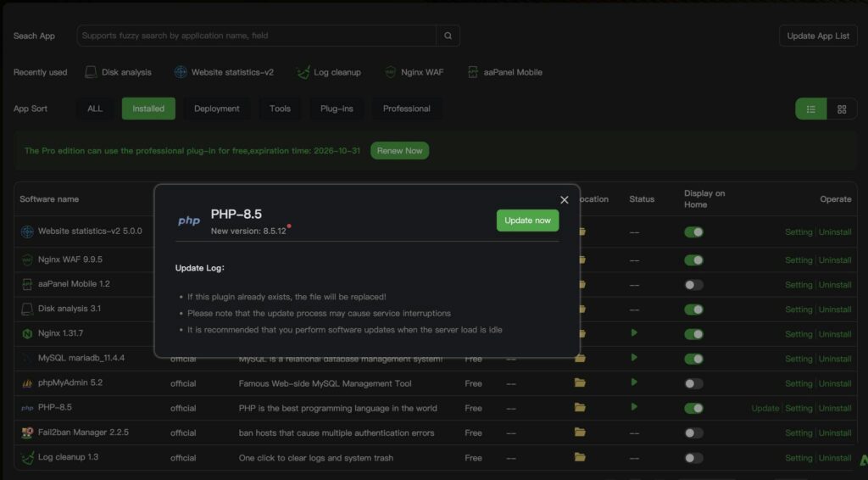This screenshot has width=868, height=480.
Task: Click aaPanel Mobile 1.2 row icon
Action: pyautogui.click(x=27, y=284)
